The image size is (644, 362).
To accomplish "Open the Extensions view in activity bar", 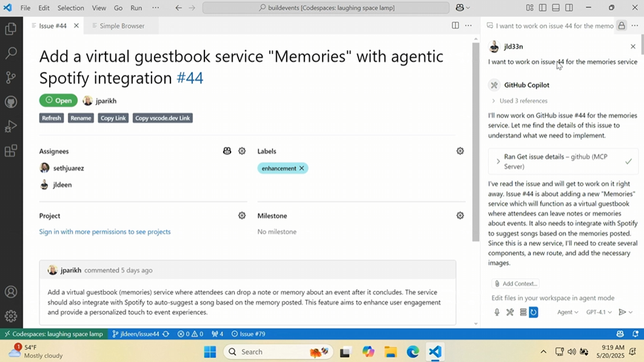I will click(x=11, y=151).
